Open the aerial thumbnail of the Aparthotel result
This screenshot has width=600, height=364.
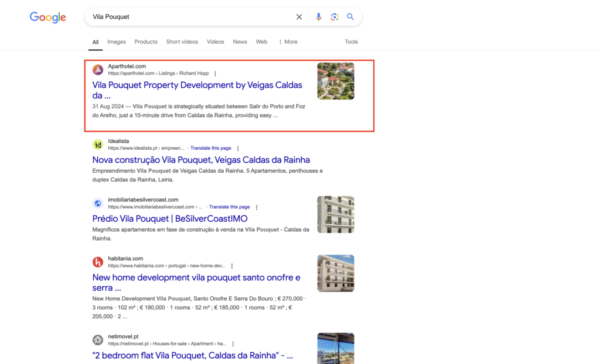click(x=336, y=81)
